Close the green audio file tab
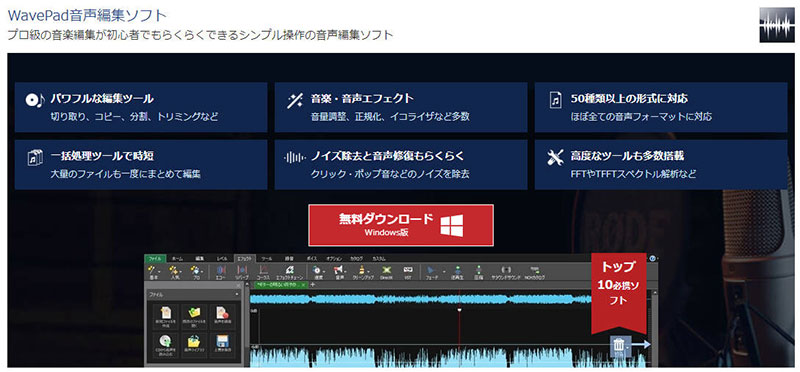Screen dimensions: 800x372 (303, 284)
